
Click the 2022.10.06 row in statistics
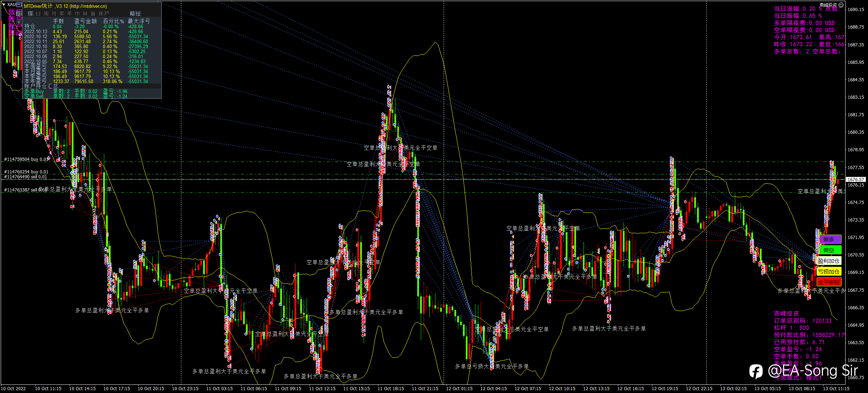pos(86,57)
